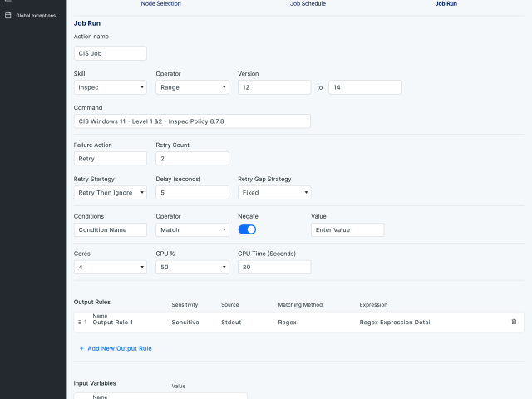Click the Command input field
This screenshot has height=399, width=532.
click(x=191, y=121)
